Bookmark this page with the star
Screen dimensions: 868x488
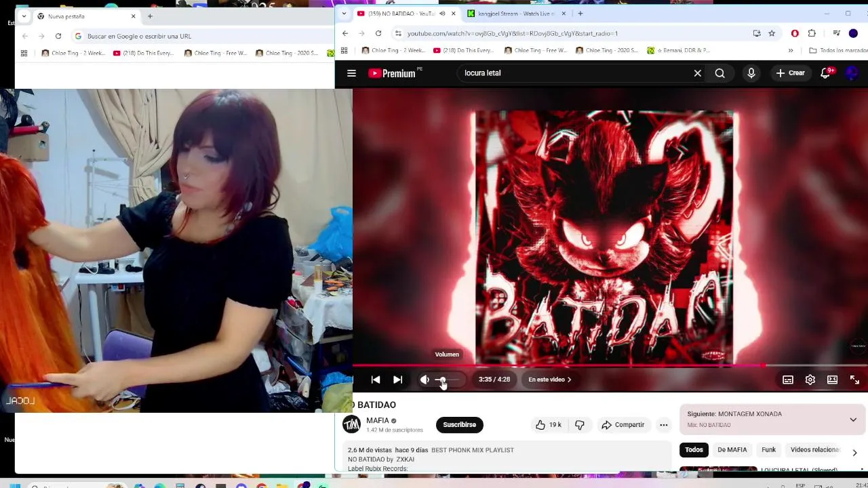click(x=772, y=33)
